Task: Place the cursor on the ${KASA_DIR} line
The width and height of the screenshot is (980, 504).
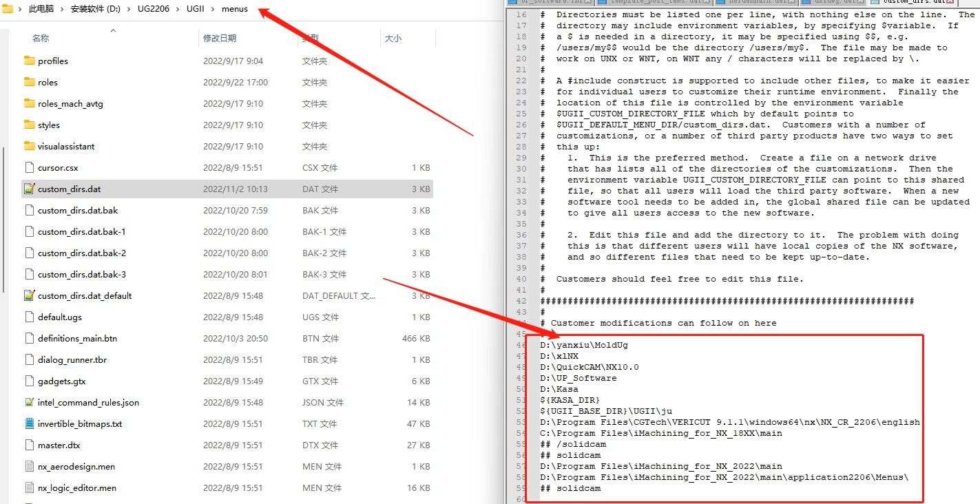Action: (570, 400)
